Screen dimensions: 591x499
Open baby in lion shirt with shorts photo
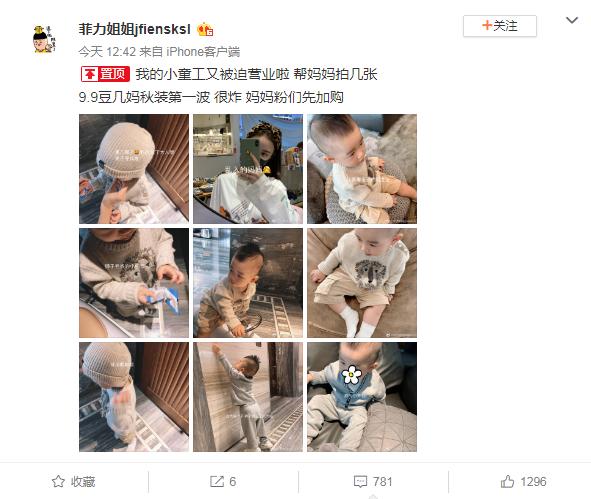pyautogui.click(x=362, y=283)
